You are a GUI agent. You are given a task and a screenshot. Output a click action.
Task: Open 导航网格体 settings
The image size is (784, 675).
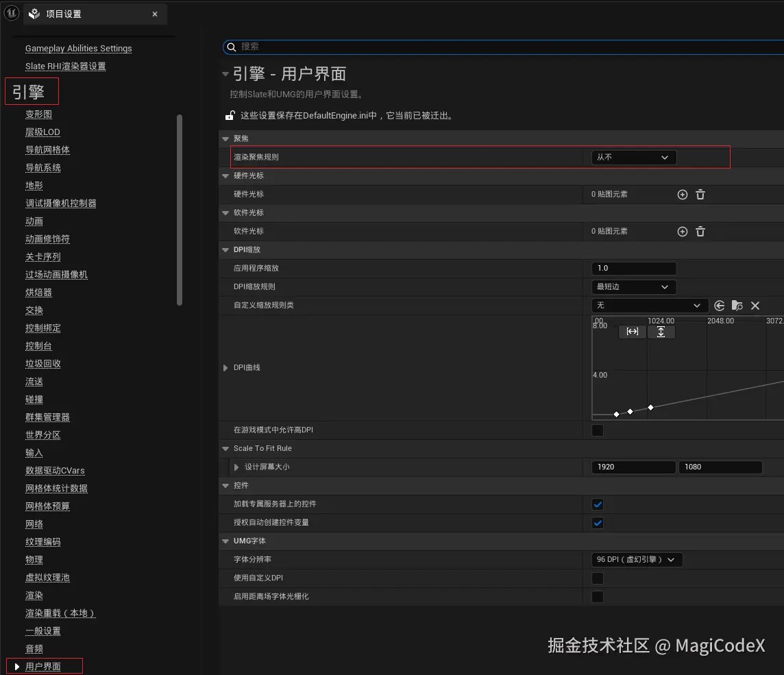[47, 150]
